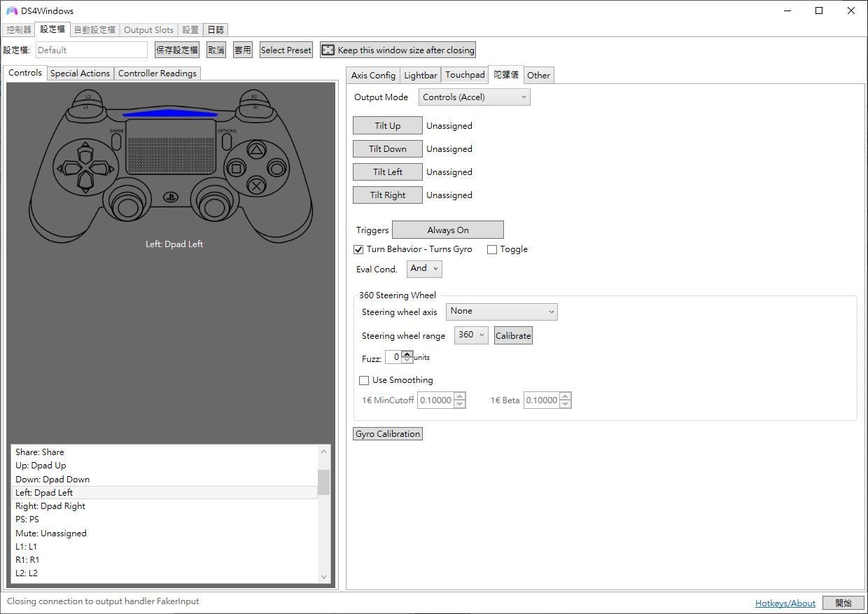Click the Select Preset button
The height and width of the screenshot is (614, 868).
286,50
